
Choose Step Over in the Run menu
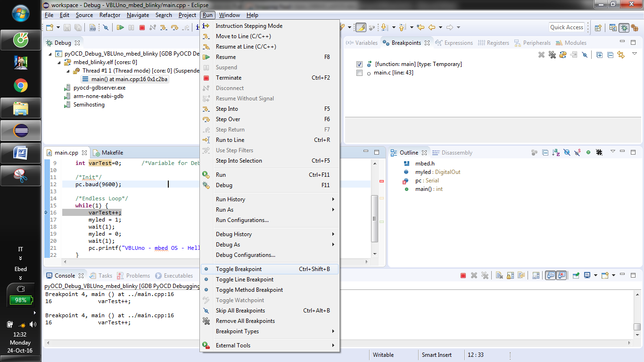coord(269,119)
